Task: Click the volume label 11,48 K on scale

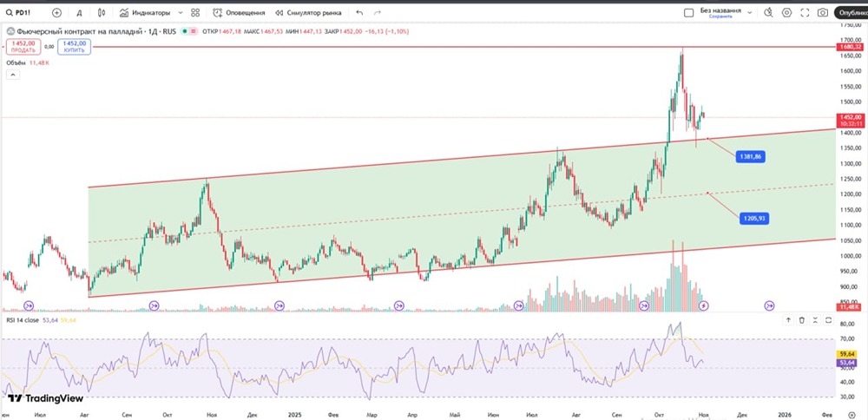Action: tap(850, 306)
